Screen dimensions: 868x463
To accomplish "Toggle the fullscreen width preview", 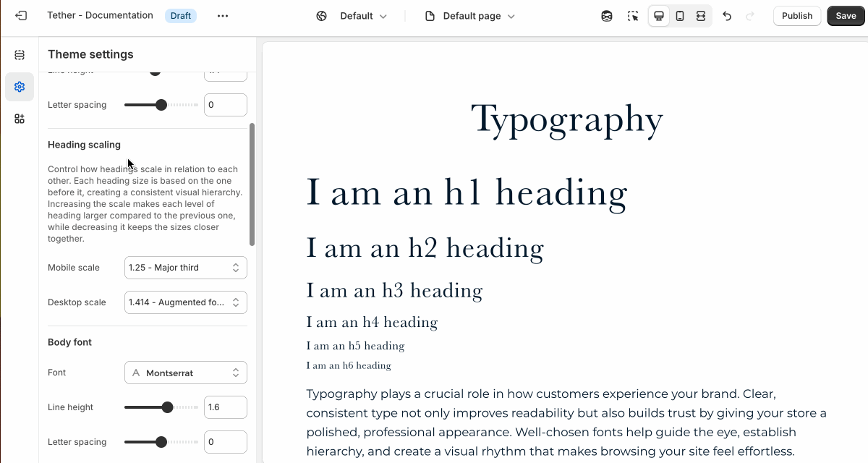I will (x=701, y=16).
